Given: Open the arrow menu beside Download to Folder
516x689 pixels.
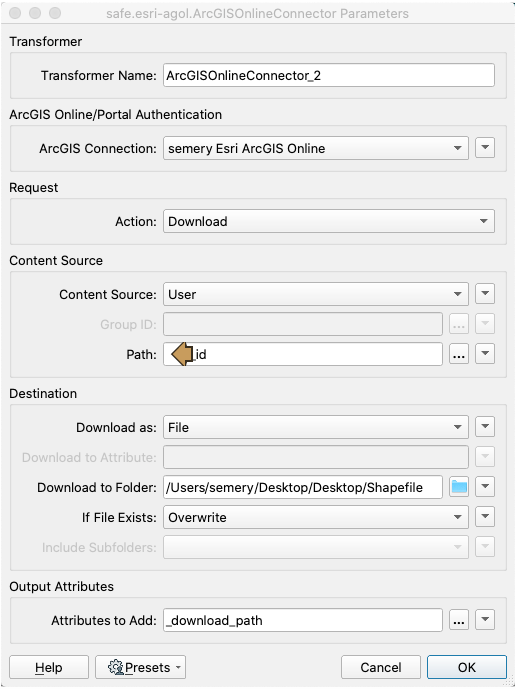Looking at the screenshot, I should click(x=485, y=487).
